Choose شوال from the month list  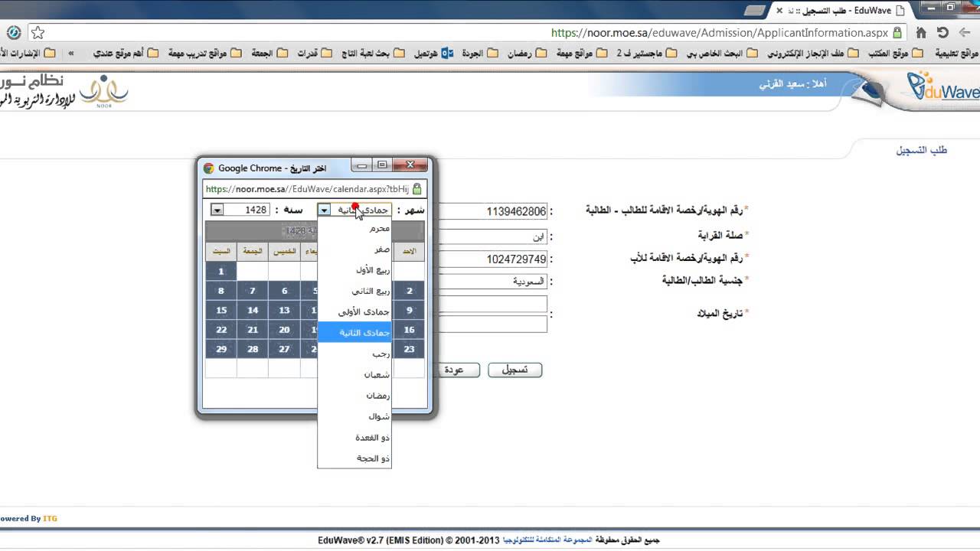[354, 417]
